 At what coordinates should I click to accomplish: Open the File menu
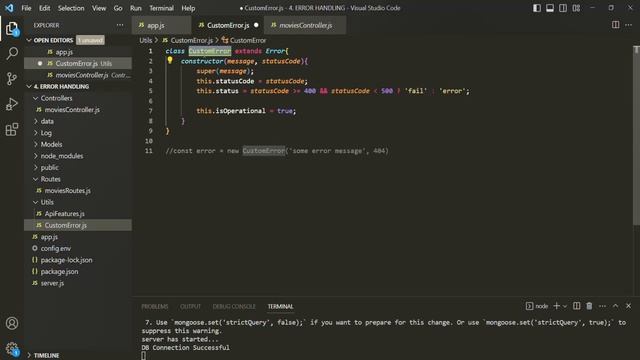coord(26,8)
